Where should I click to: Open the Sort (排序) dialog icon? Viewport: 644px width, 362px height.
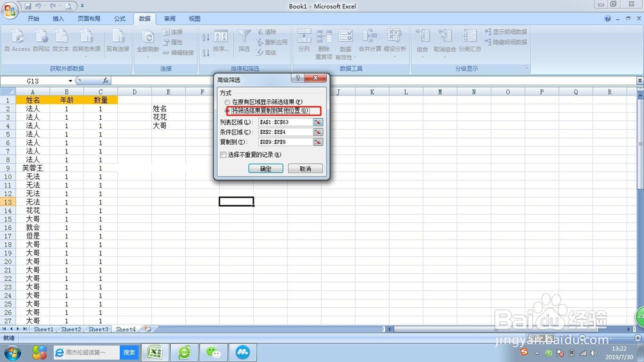(221, 41)
